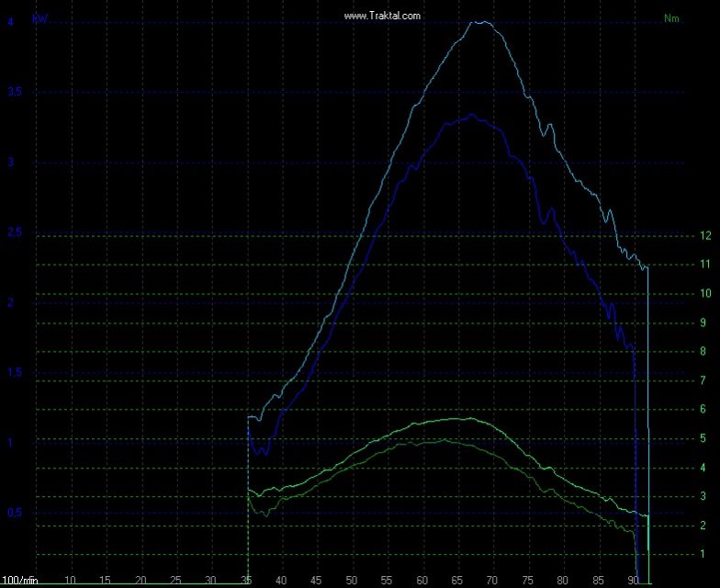This screenshot has height=588, width=720.
Task: Click the peak of dark blue power curve
Action: [x=472, y=115]
